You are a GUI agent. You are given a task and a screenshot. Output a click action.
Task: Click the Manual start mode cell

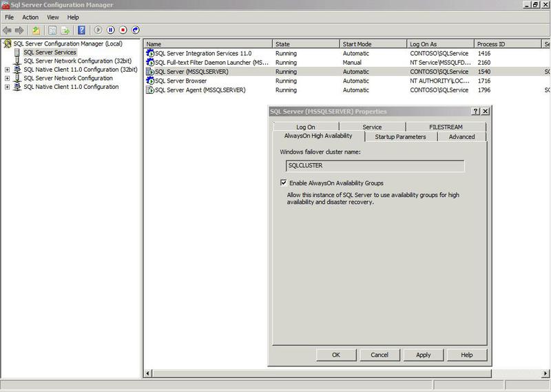(352, 63)
